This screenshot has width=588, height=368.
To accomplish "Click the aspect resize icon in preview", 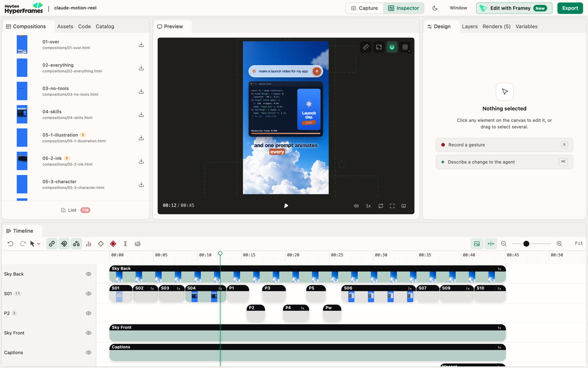I will coord(379,47).
